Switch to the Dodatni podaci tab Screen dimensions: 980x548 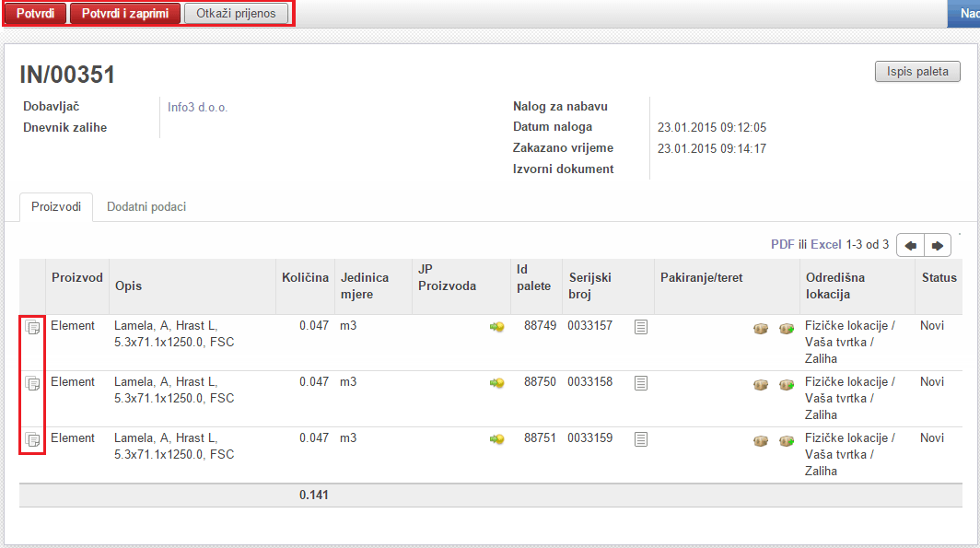(x=146, y=207)
